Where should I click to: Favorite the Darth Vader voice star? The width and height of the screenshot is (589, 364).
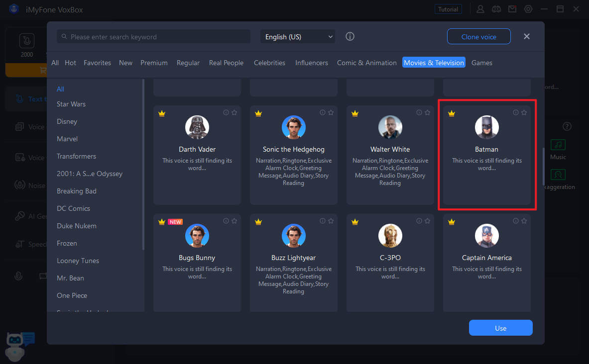pos(235,112)
